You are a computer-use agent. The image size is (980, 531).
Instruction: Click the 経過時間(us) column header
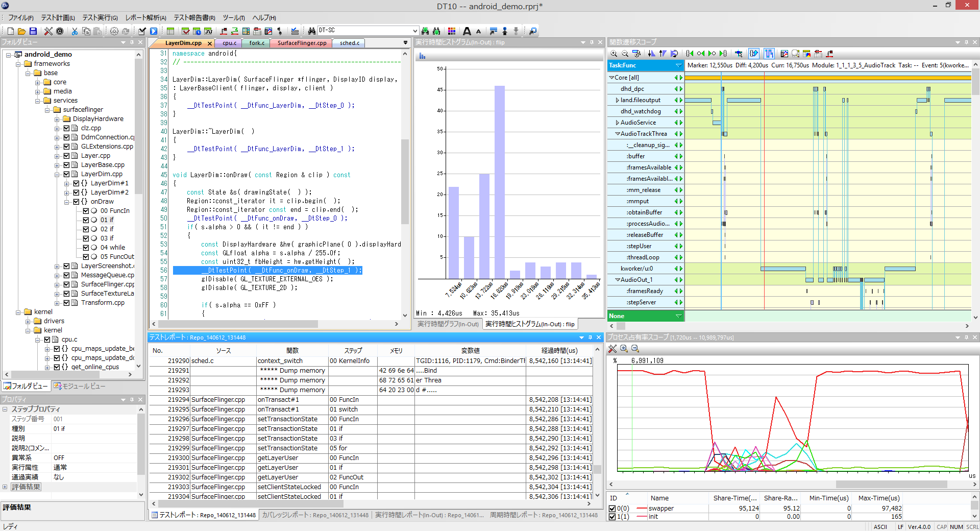pos(559,350)
